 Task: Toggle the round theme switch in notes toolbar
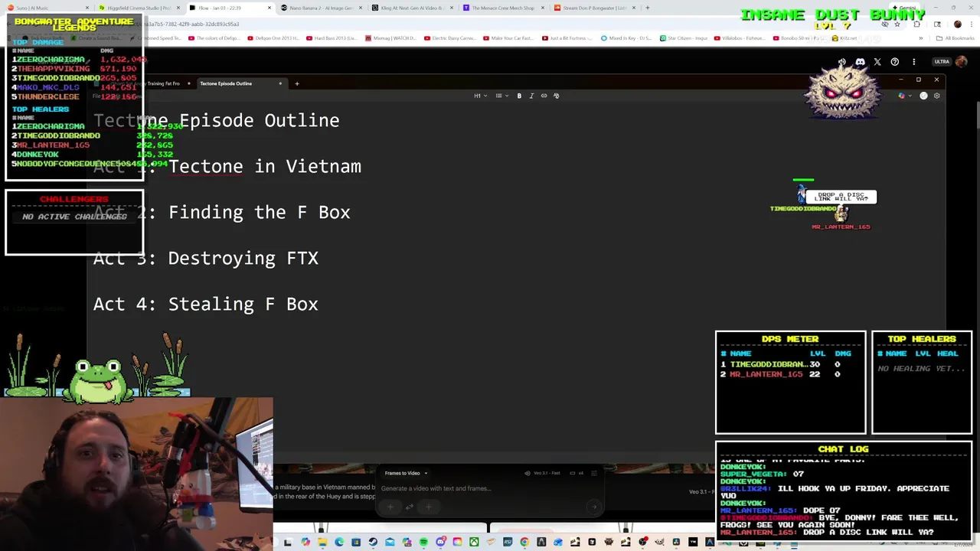[x=923, y=96]
